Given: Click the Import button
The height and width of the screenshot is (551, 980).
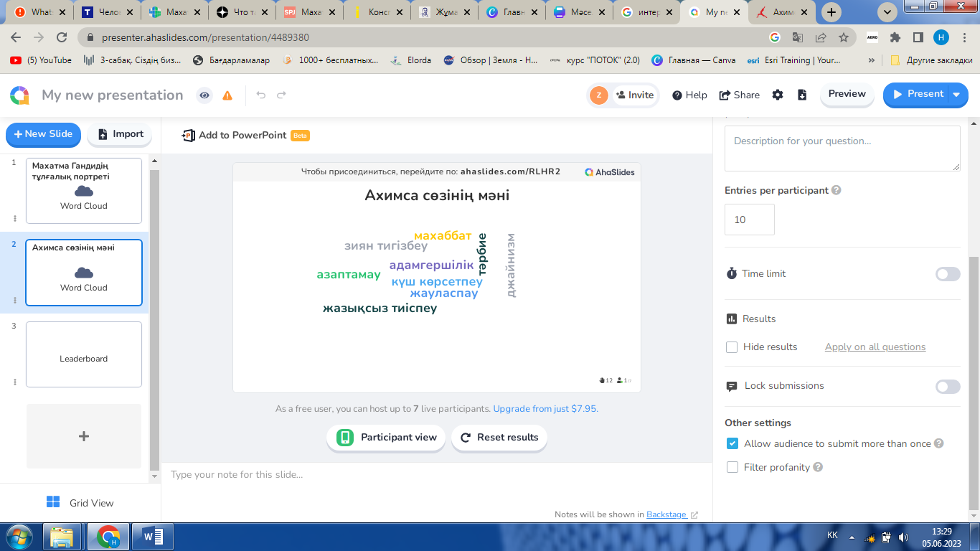Looking at the screenshot, I should coord(121,134).
